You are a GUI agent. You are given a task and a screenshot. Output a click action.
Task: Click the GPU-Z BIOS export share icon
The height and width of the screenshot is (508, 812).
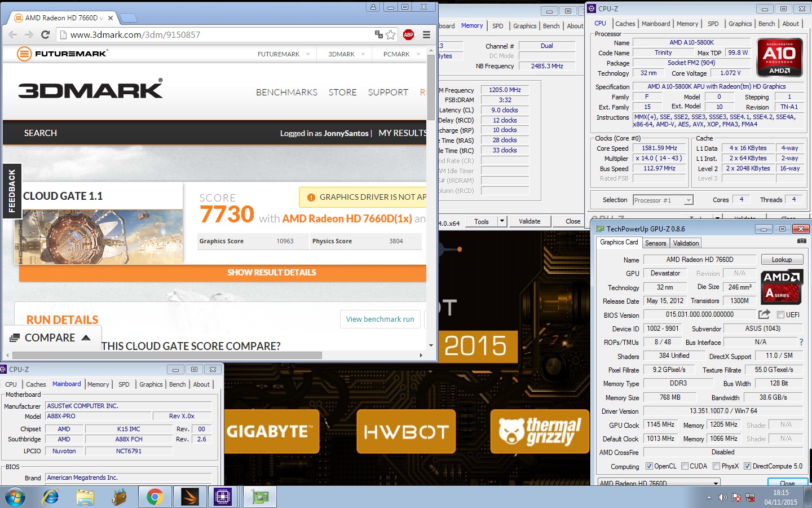(x=764, y=314)
